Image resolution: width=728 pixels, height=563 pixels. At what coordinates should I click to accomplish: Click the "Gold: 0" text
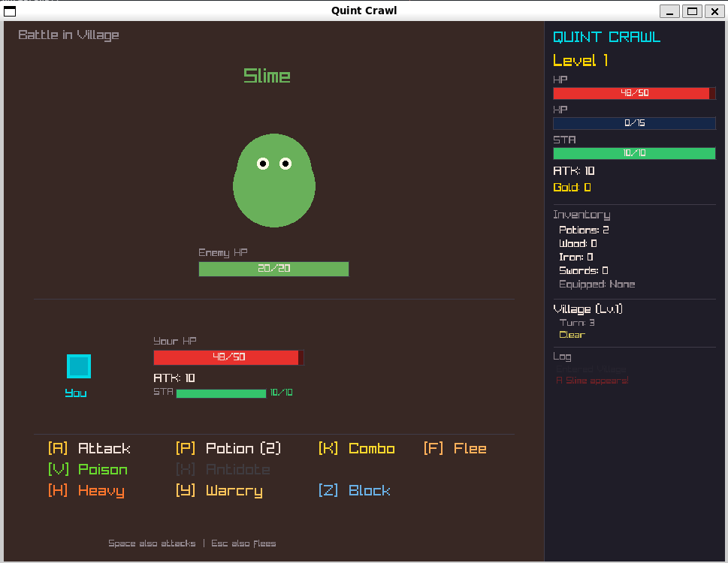point(572,188)
